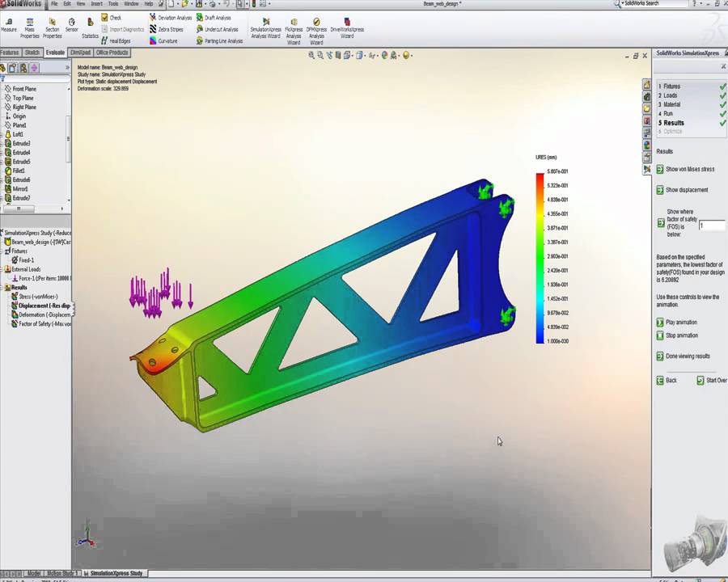Select Factor of Safety result plot
This screenshot has width=728, height=582.
[x=41, y=324]
